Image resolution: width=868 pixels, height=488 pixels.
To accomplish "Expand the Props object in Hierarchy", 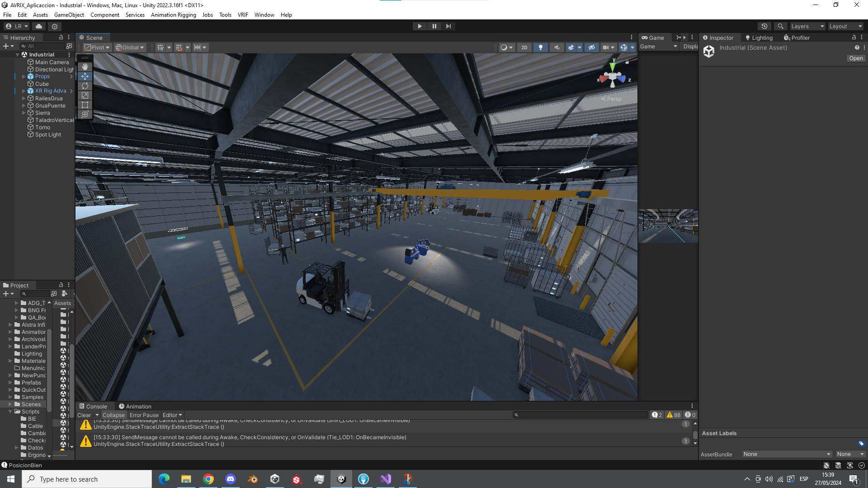I will 24,77.
